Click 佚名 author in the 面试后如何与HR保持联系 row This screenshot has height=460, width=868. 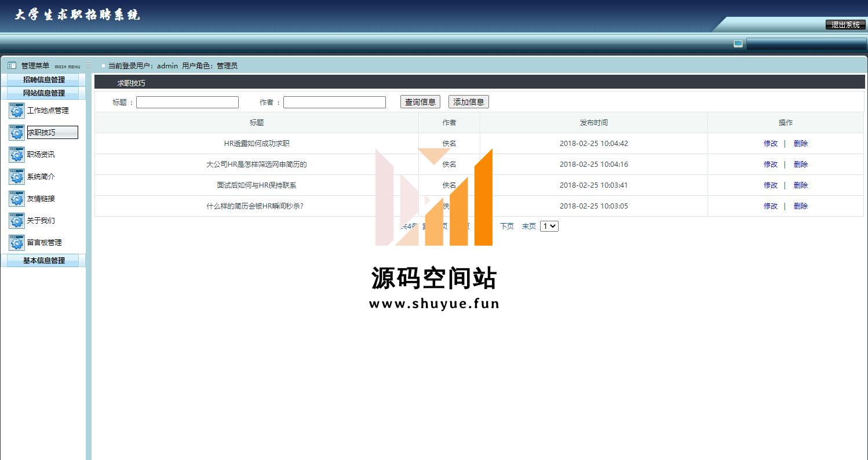pos(449,185)
